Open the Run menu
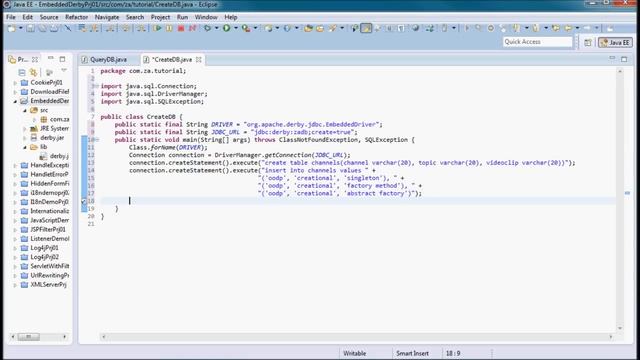640x360 pixels. 182,17
